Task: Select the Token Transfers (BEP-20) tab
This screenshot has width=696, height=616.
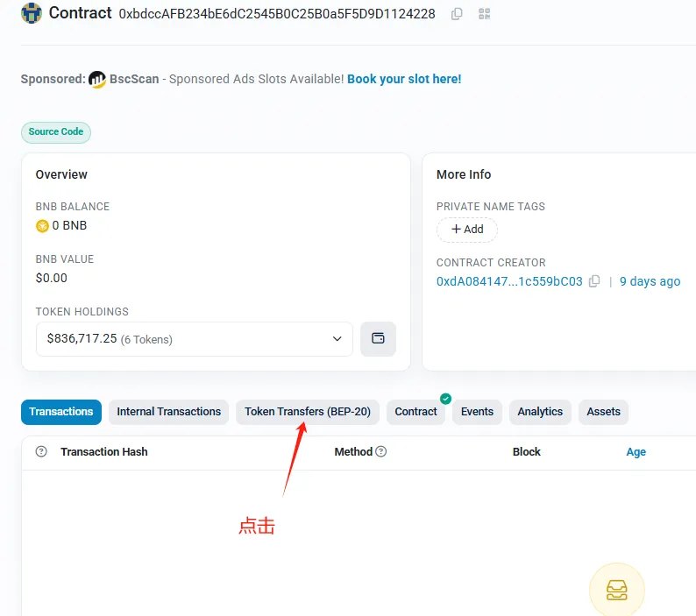Action: point(307,412)
